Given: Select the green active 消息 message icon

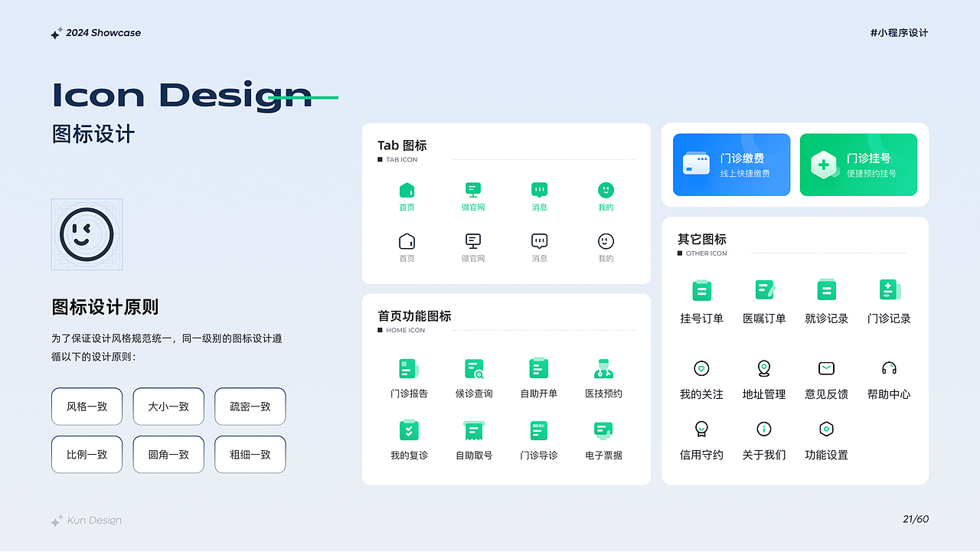Looking at the screenshot, I should tap(540, 190).
